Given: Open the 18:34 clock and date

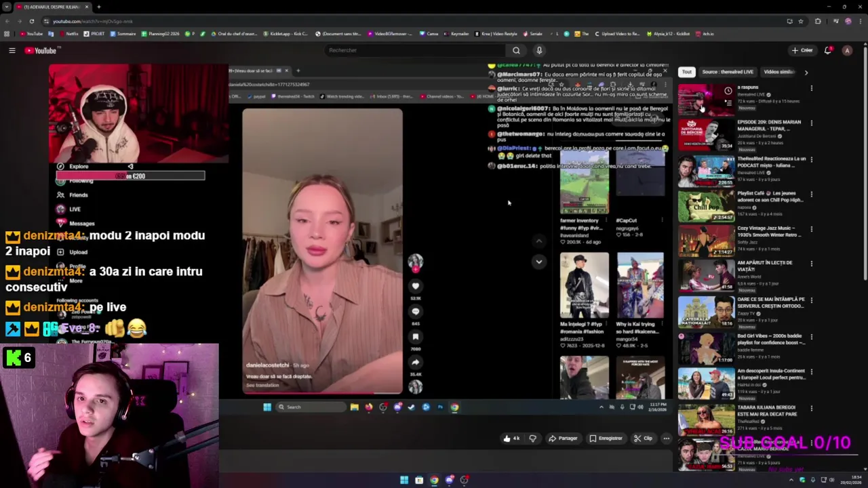Looking at the screenshot, I should [850, 480].
